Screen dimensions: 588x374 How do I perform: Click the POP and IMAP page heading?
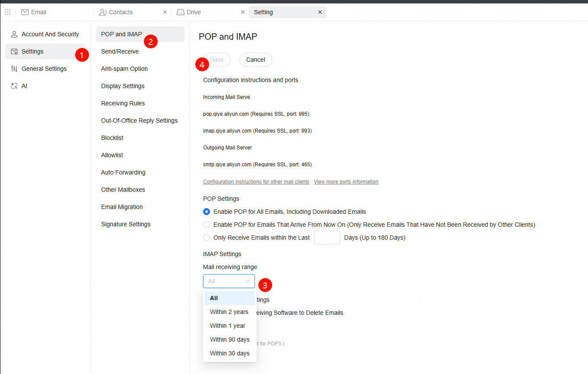click(x=228, y=37)
